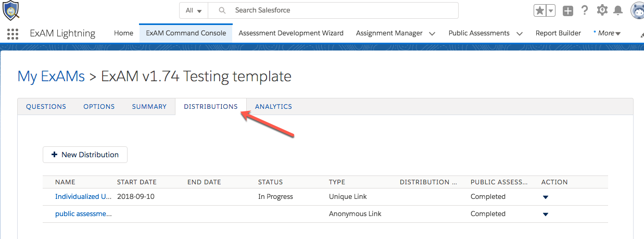
Task: Click the NAME column header
Action: pyautogui.click(x=65, y=182)
